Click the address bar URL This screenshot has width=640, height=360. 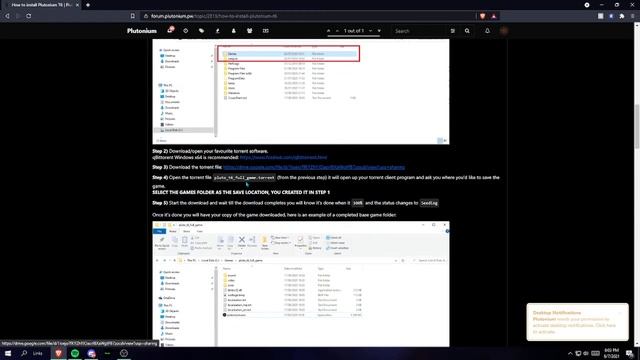(214, 16)
